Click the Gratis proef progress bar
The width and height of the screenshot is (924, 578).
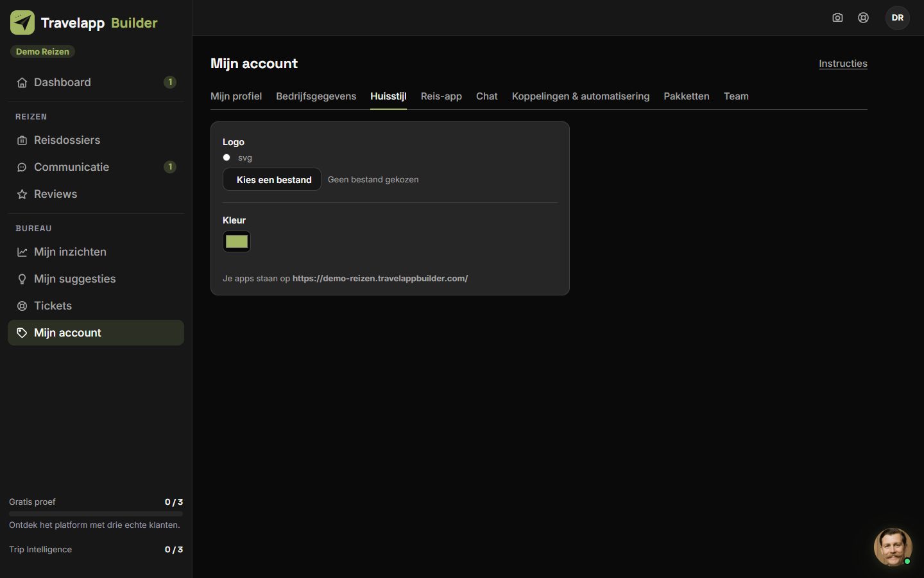pyautogui.click(x=96, y=514)
